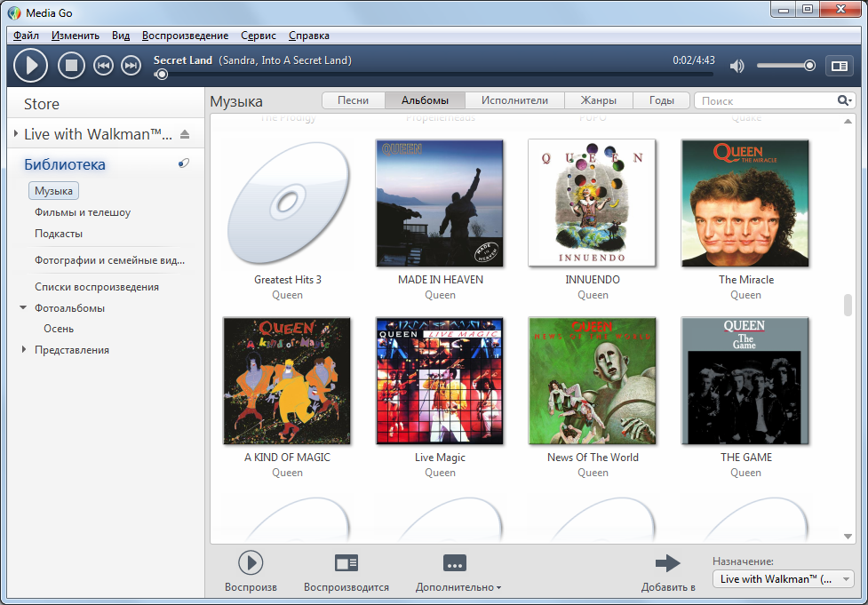868x605 pixels.
Task: Mute the volume speaker icon
Action: point(737,66)
